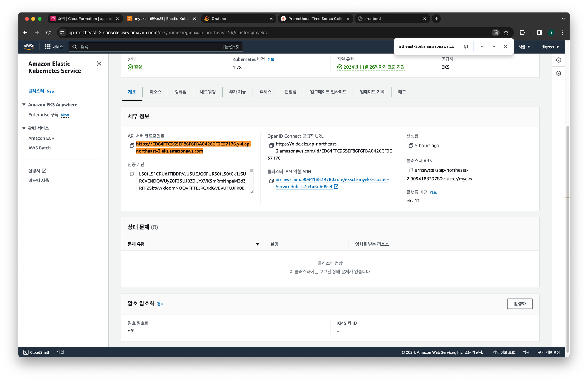The height and width of the screenshot is (381, 588).
Task: Switch to the 업데이트 기록 tab
Action: 372,92
